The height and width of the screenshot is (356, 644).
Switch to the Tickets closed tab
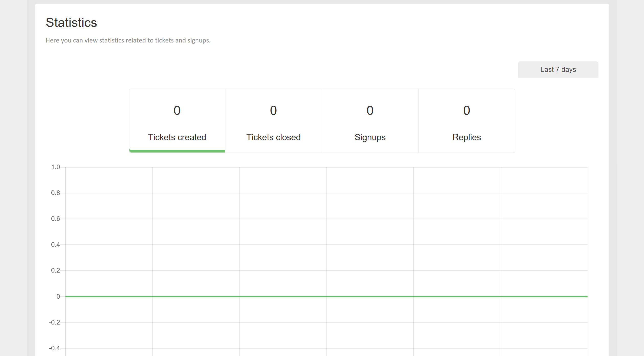tap(274, 121)
